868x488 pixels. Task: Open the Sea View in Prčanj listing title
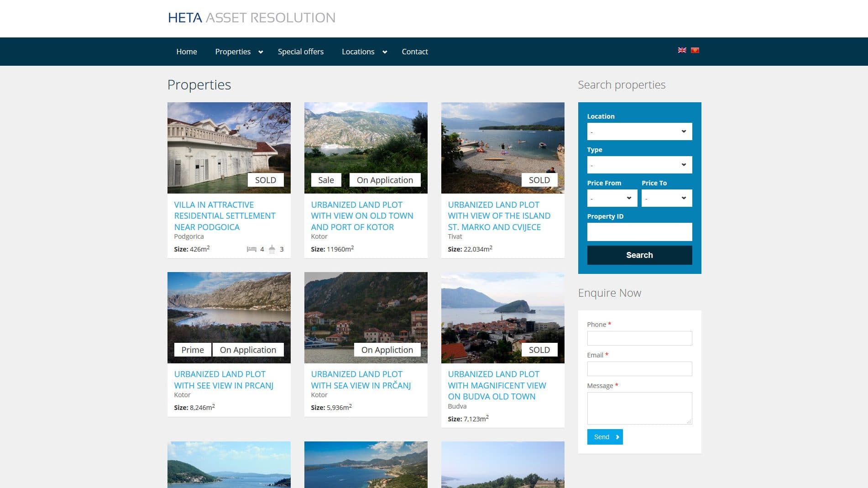coord(361,380)
